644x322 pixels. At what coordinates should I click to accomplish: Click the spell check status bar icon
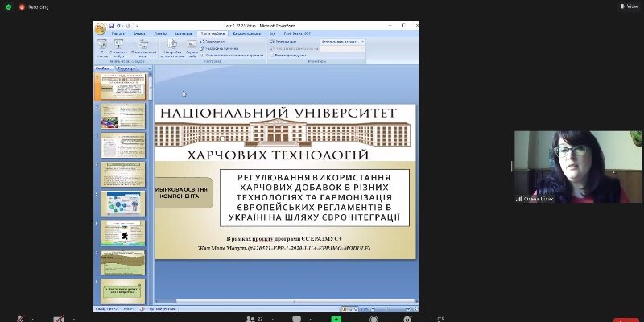142,309
